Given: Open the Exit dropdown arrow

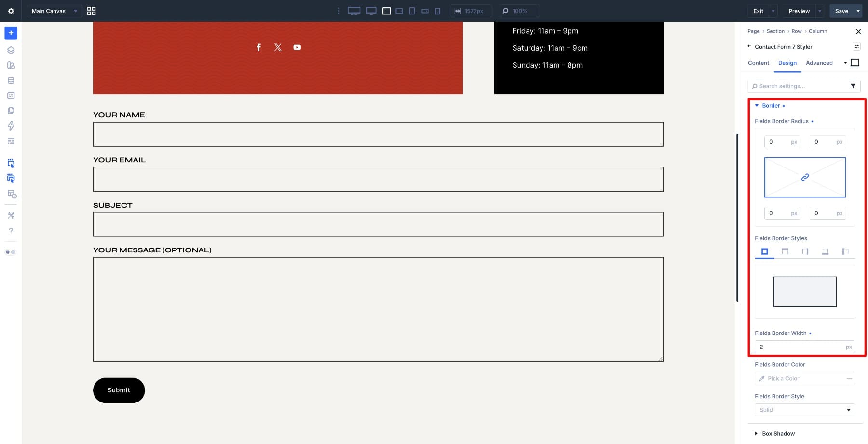Looking at the screenshot, I should pyautogui.click(x=773, y=11).
